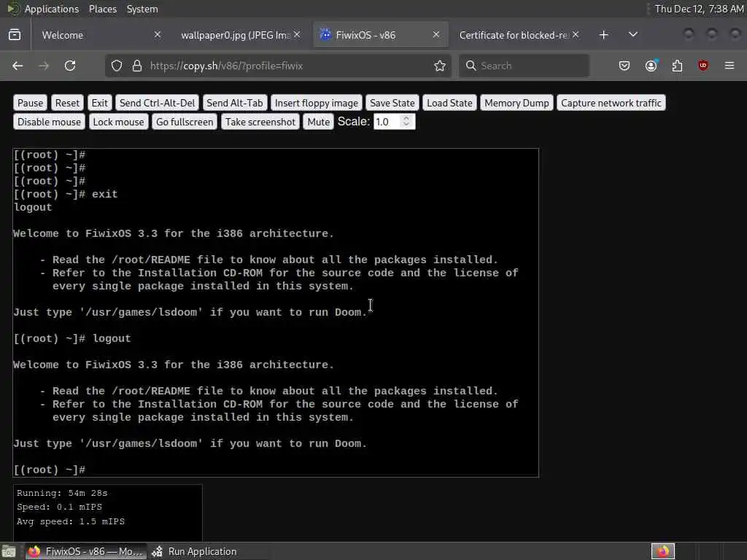747x560 pixels.
Task: Click Memory Dump
Action: [x=516, y=103]
